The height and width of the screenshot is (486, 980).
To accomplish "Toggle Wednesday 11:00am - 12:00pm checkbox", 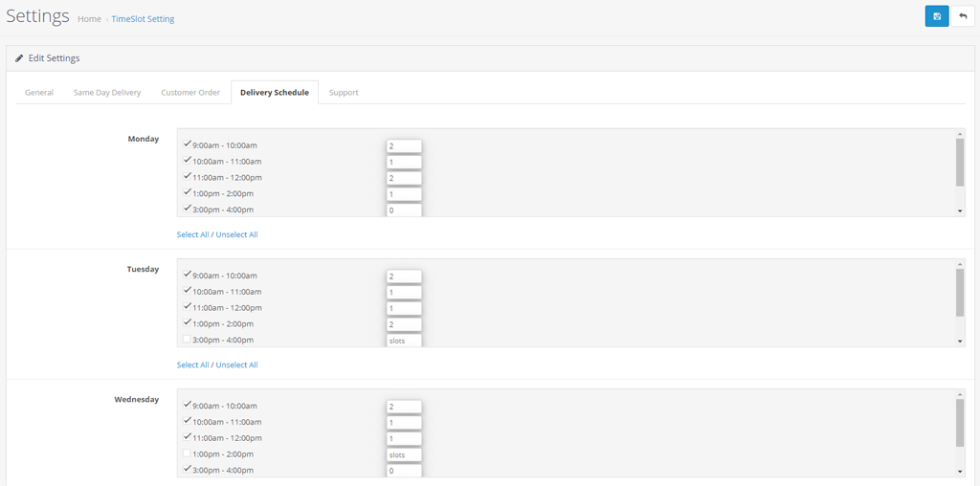I will (187, 437).
